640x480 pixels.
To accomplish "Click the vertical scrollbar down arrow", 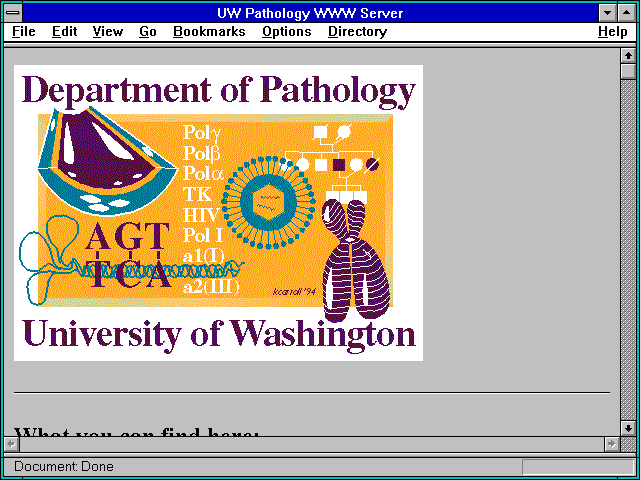I will coord(628,428).
